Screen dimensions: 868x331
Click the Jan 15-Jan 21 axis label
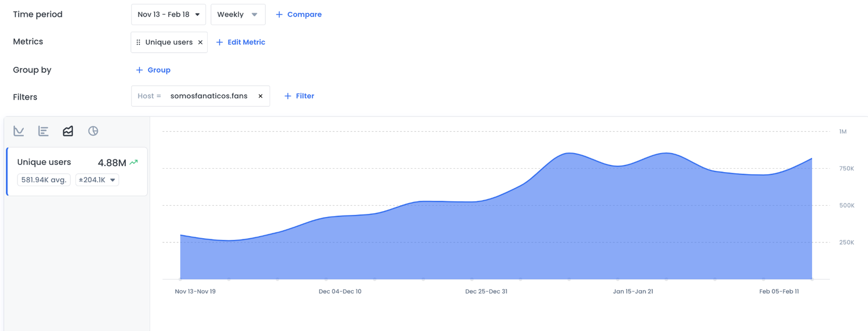pyautogui.click(x=633, y=291)
